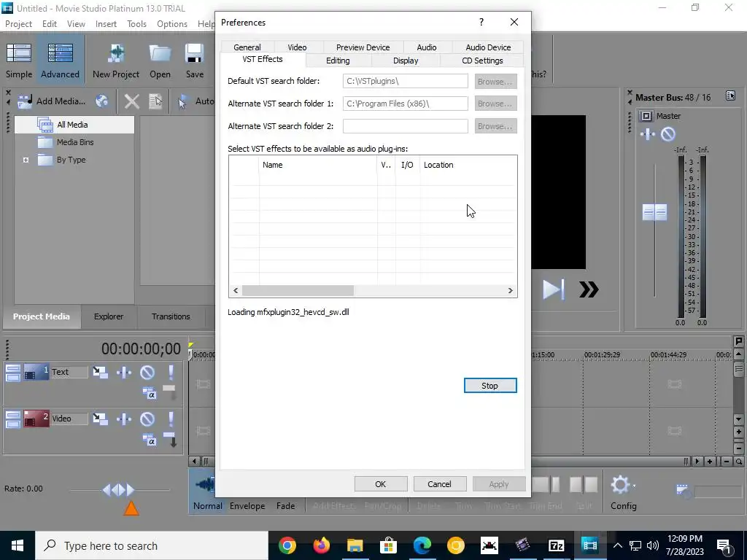Click Stop to halt VST scanning
747x560 pixels.
(x=489, y=386)
